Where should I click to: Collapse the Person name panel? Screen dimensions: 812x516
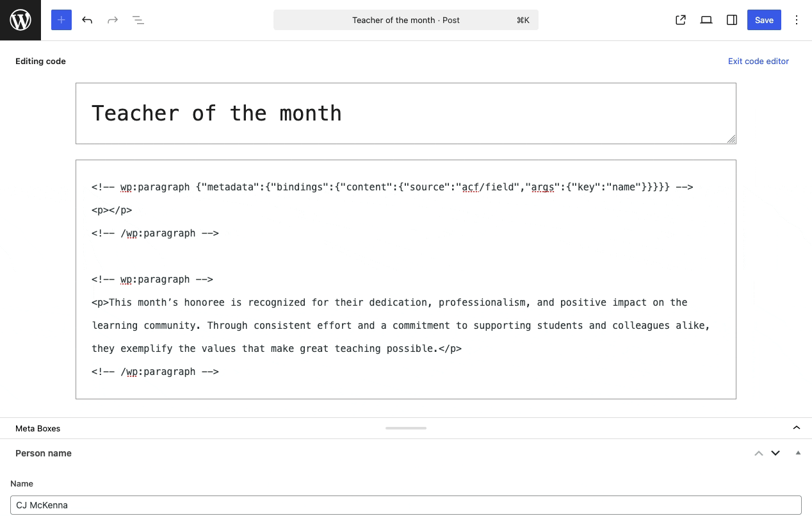(x=798, y=453)
